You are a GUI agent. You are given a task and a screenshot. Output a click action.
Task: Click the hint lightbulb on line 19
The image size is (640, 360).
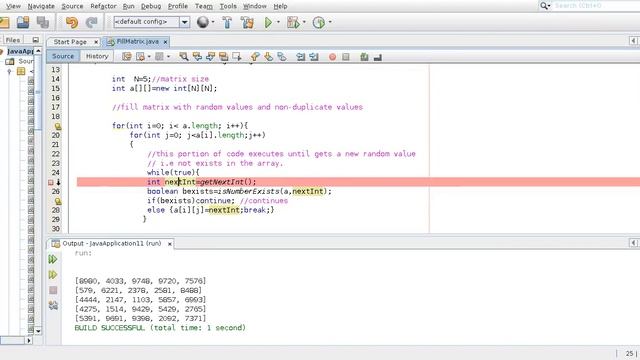[58, 126]
